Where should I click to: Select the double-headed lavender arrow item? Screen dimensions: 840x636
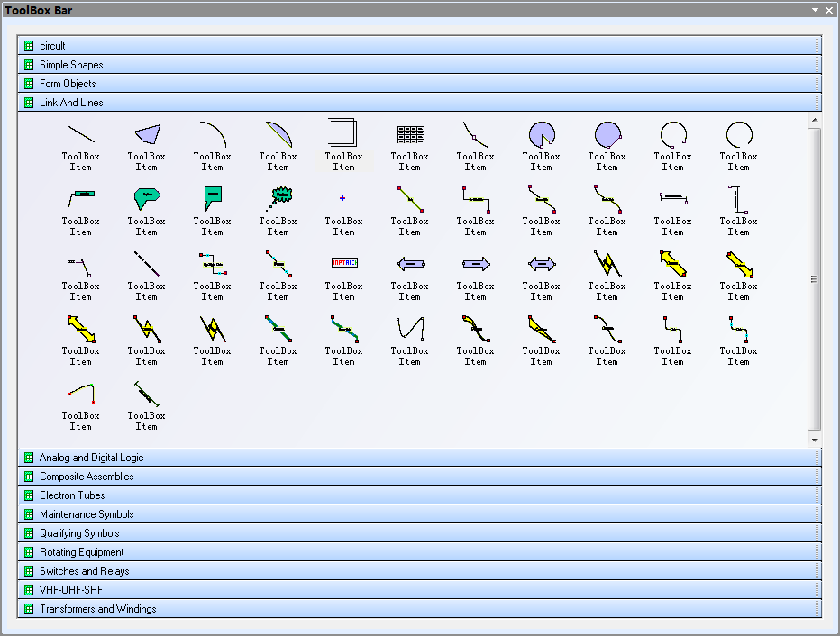(x=541, y=264)
